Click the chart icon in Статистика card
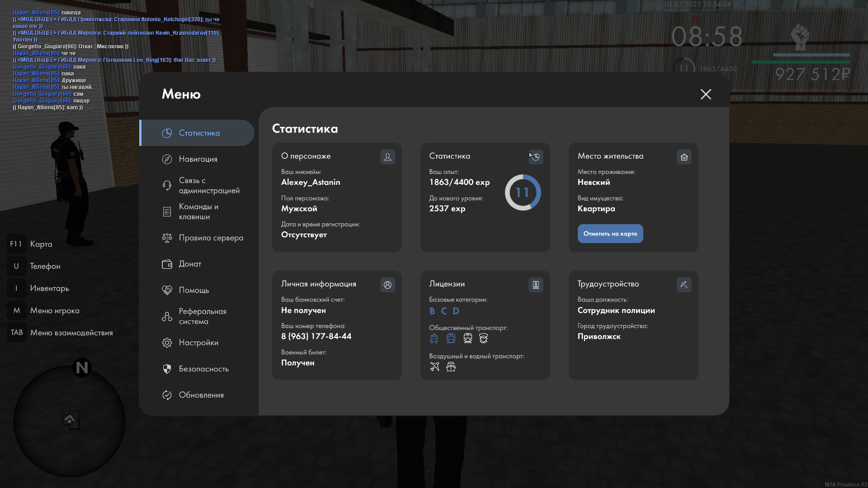 pos(536,157)
